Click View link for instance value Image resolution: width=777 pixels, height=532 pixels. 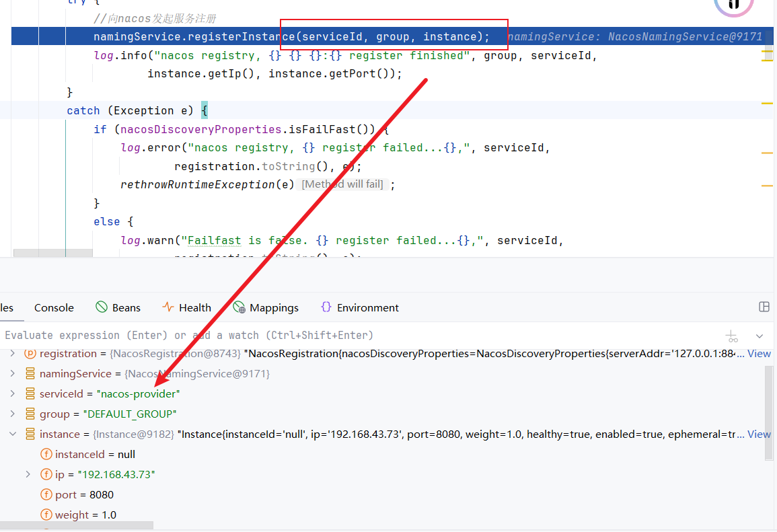[x=759, y=434]
